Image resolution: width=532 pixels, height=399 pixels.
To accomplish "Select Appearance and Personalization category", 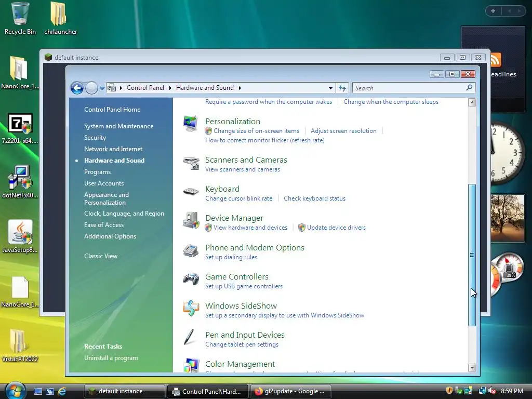I will tap(107, 198).
